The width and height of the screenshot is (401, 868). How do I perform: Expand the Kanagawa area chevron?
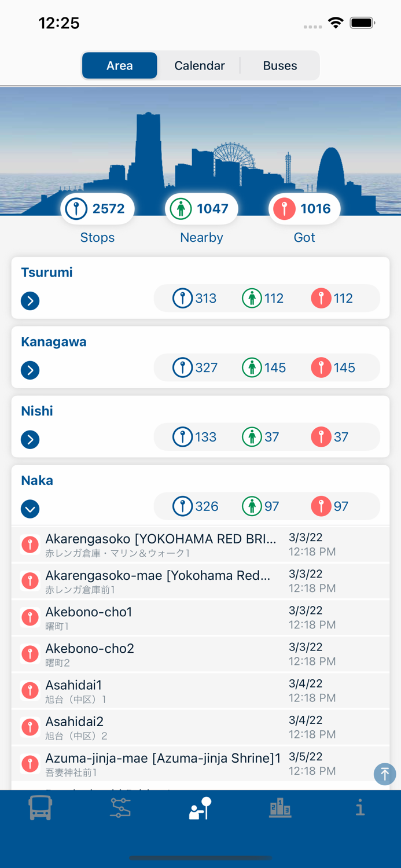30,370
